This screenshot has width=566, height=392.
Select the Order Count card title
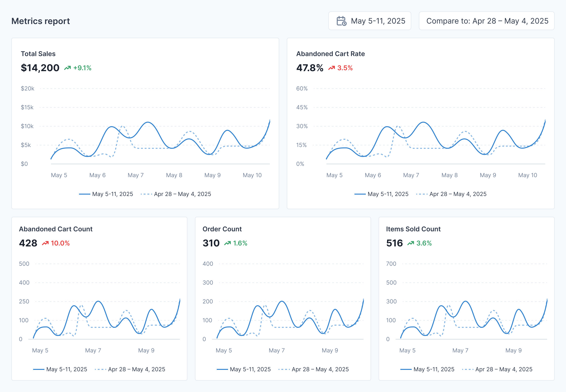coord(222,229)
